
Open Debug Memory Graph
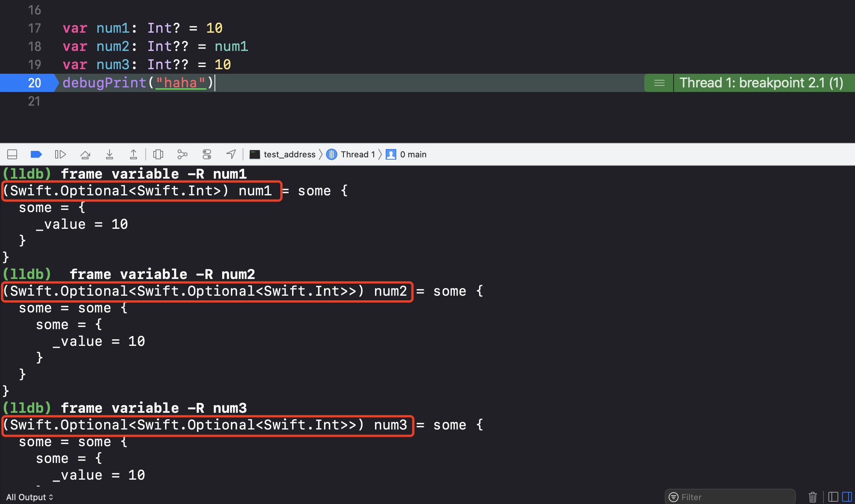pyautogui.click(x=182, y=154)
